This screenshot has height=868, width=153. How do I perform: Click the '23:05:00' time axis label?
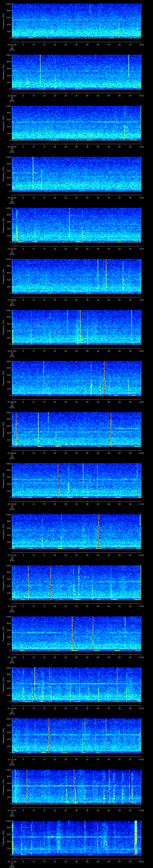(12, 249)
